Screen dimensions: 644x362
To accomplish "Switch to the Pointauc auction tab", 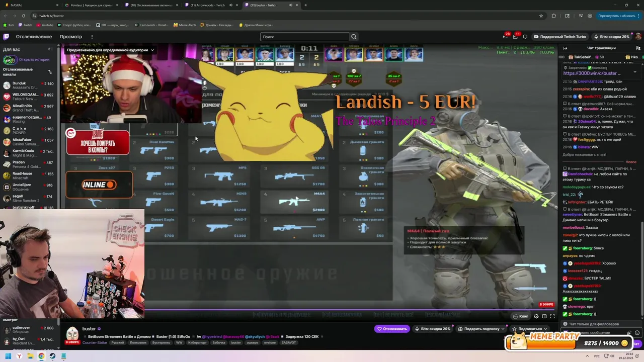I will coord(91,5).
